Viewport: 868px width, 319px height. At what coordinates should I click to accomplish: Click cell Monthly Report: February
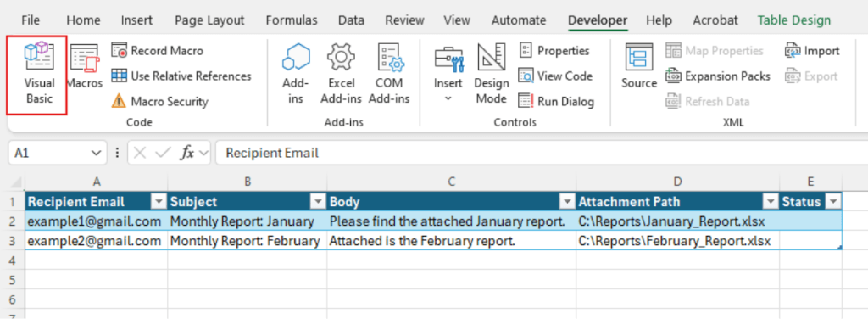click(248, 241)
